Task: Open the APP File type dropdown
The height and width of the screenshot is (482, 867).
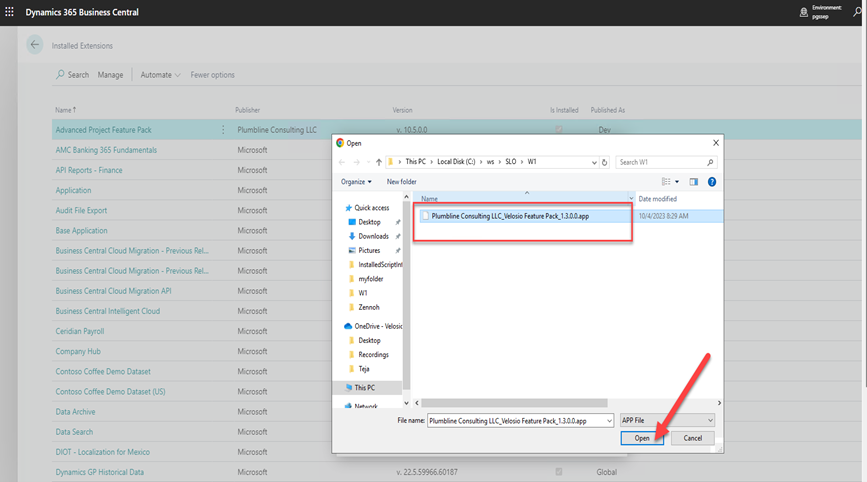Action: pyautogui.click(x=667, y=421)
